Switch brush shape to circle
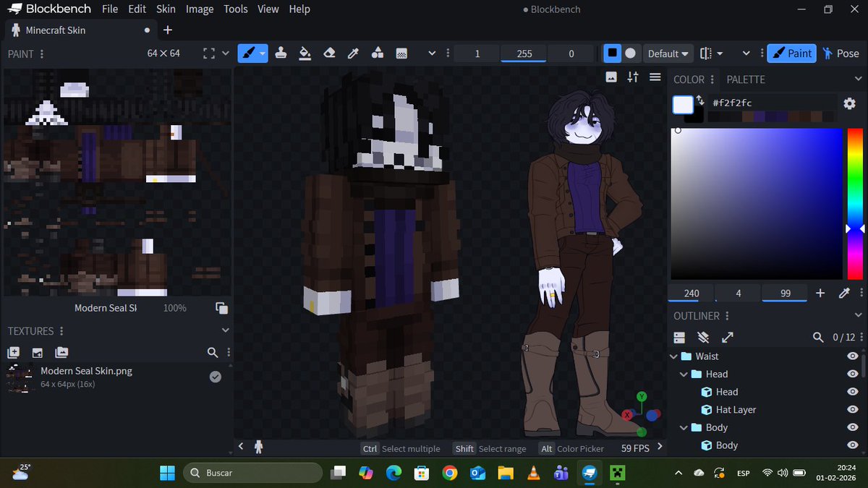Screen dimensions: 868x488 (x=630, y=53)
